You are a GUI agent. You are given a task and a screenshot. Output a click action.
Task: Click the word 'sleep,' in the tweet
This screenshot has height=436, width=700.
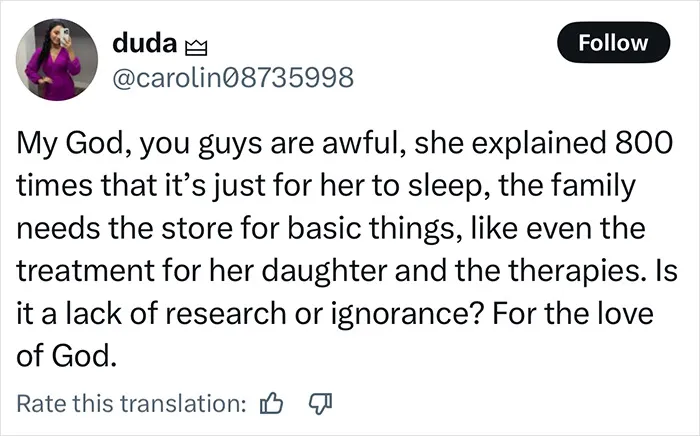(x=449, y=187)
